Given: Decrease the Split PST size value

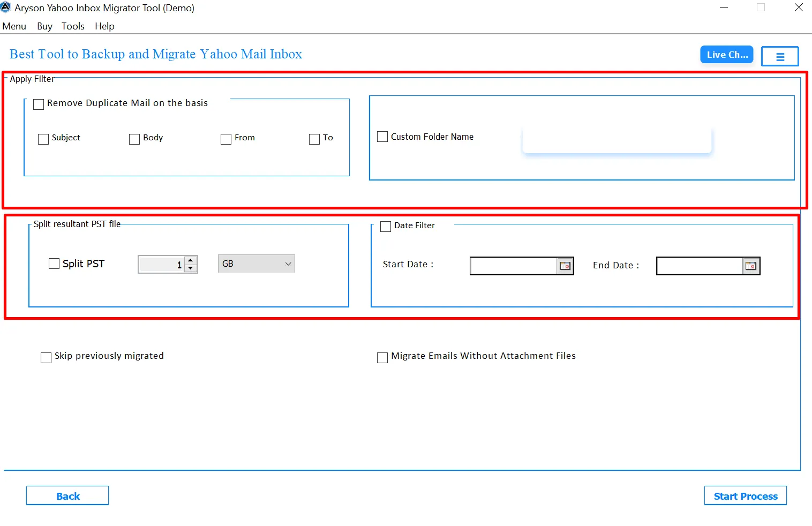Looking at the screenshot, I should click(191, 268).
